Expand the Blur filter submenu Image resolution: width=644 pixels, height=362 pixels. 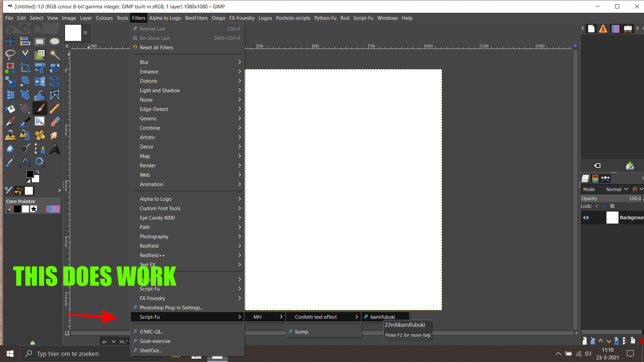187,62
